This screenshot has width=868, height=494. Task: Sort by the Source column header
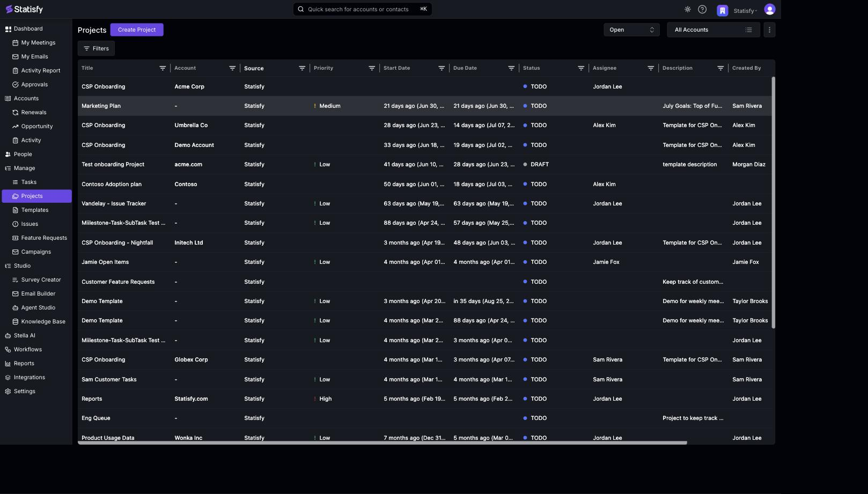tap(254, 68)
